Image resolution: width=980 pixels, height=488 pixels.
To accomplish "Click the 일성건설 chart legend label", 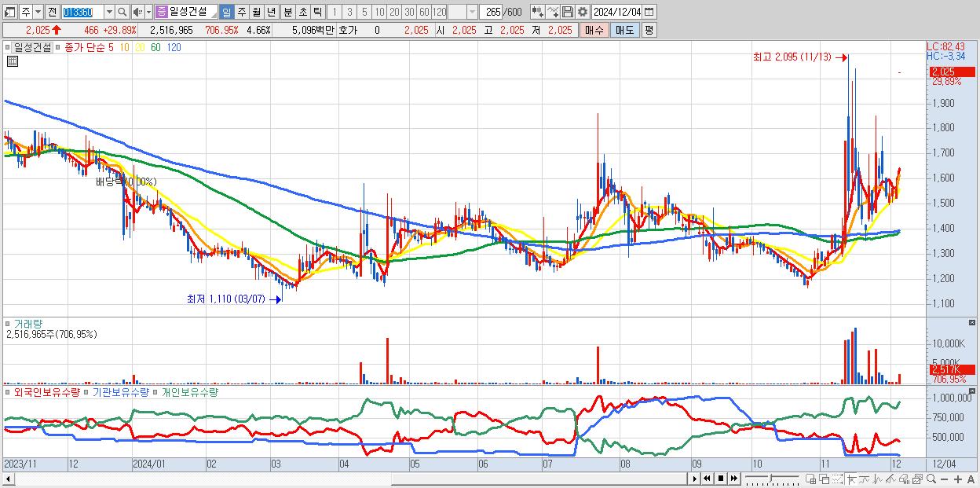I will point(33,47).
